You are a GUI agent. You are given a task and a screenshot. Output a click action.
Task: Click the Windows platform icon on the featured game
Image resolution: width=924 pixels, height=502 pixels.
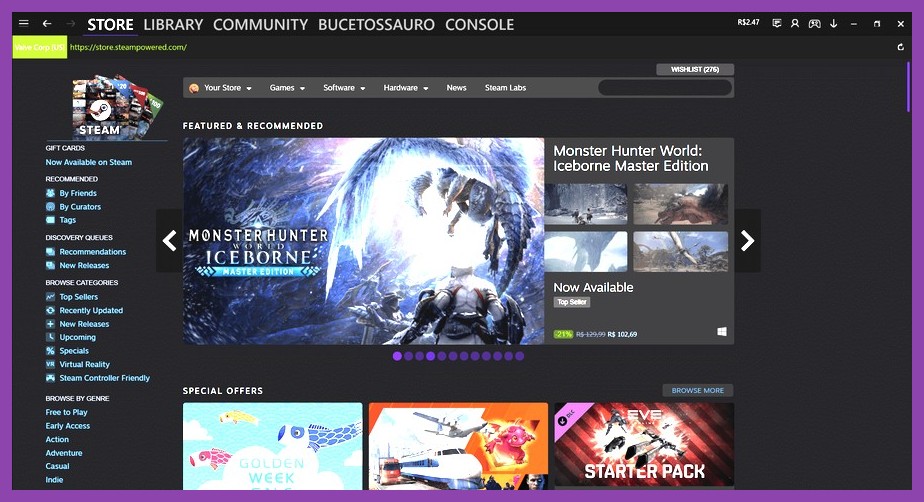(722, 332)
